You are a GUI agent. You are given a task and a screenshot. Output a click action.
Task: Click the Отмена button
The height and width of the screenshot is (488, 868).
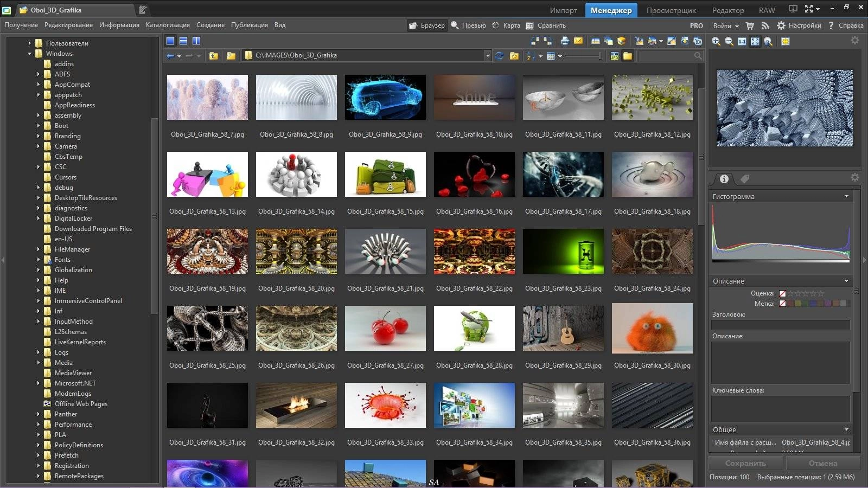(x=823, y=463)
